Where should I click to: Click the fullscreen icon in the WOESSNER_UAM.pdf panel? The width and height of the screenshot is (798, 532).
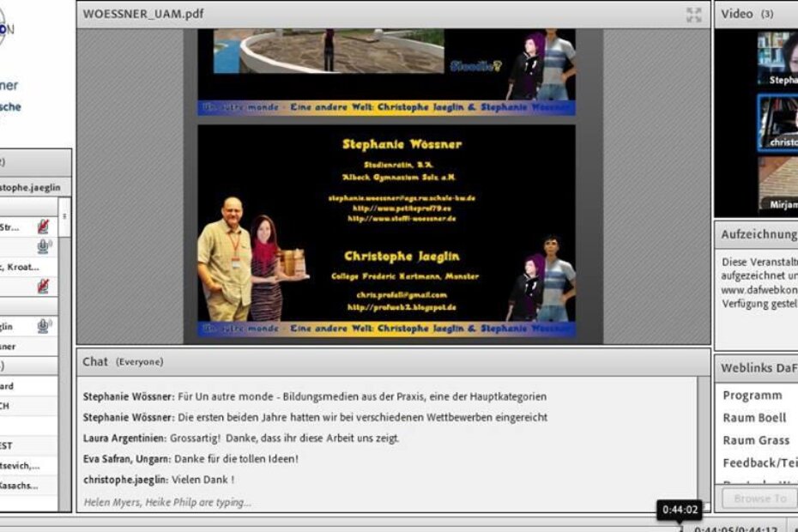(x=693, y=15)
